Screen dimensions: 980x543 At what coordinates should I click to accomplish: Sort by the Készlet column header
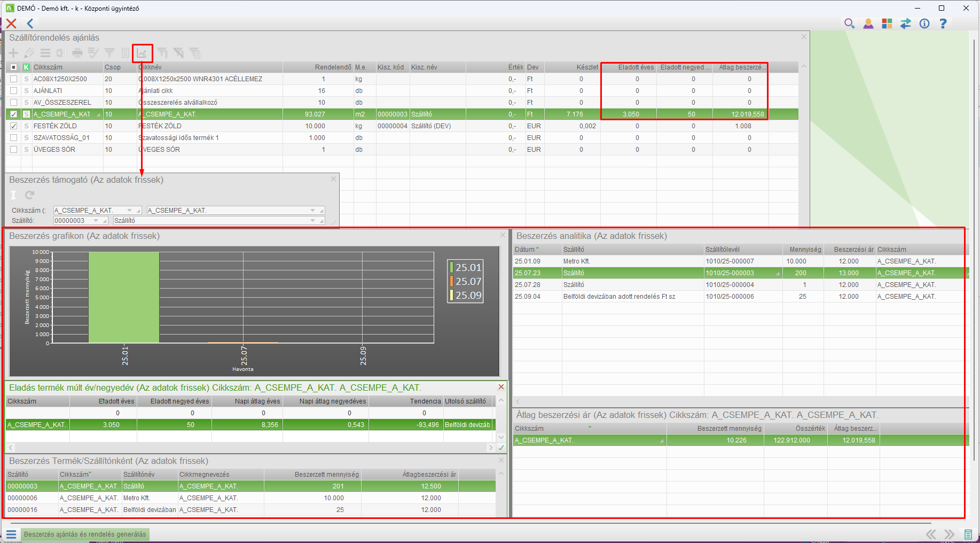573,67
